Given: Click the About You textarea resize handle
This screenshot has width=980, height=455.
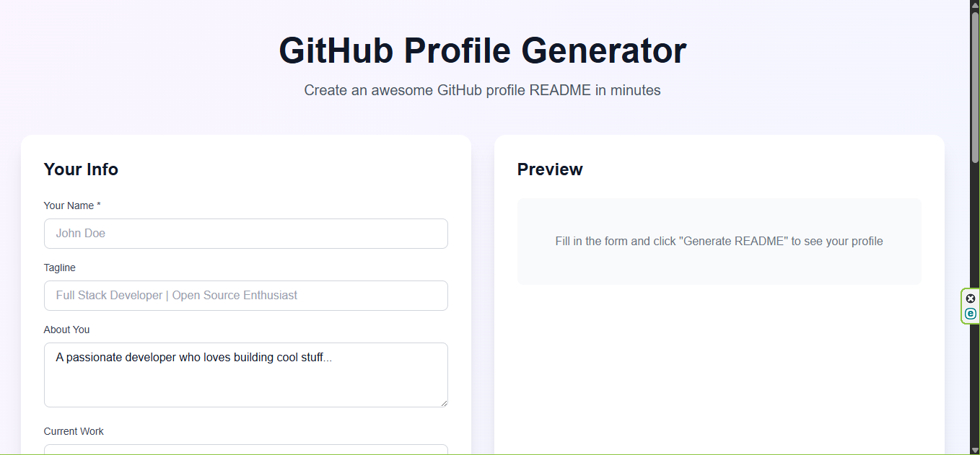Looking at the screenshot, I should [x=443, y=404].
